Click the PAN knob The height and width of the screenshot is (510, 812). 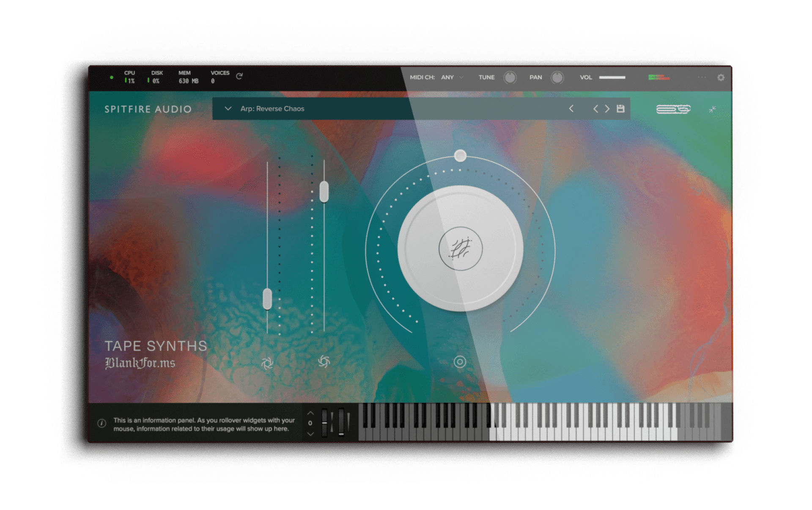pos(557,77)
